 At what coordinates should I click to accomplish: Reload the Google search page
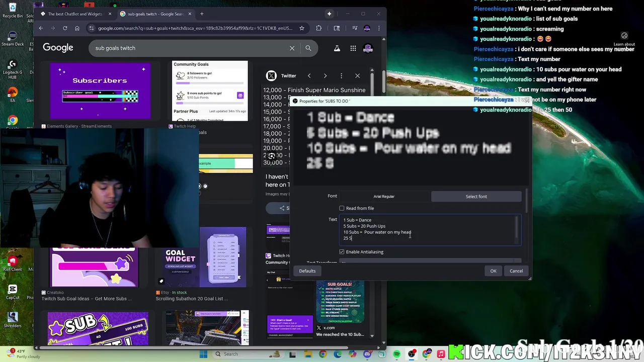coord(65,28)
